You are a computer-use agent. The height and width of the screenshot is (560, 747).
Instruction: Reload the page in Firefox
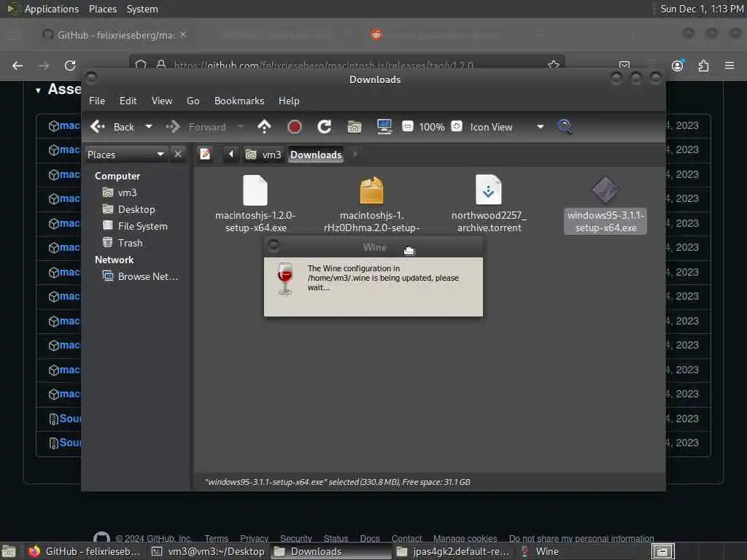coord(70,65)
